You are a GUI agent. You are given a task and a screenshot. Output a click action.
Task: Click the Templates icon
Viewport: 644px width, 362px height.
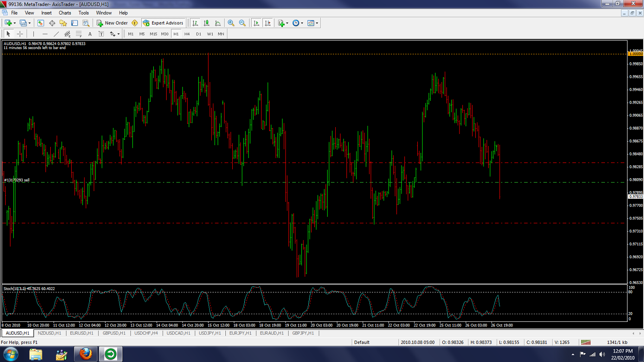(x=311, y=23)
